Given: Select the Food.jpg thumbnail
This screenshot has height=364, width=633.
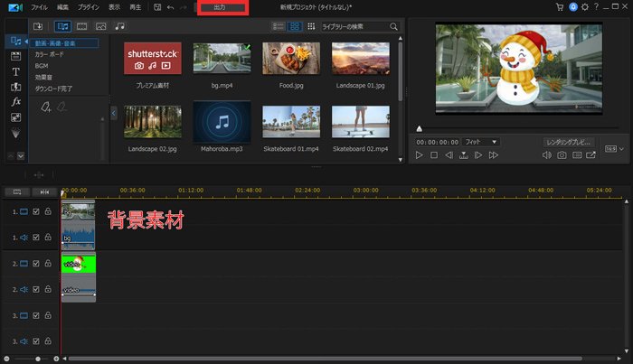Looking at the screenshot, I should (291, 59).
